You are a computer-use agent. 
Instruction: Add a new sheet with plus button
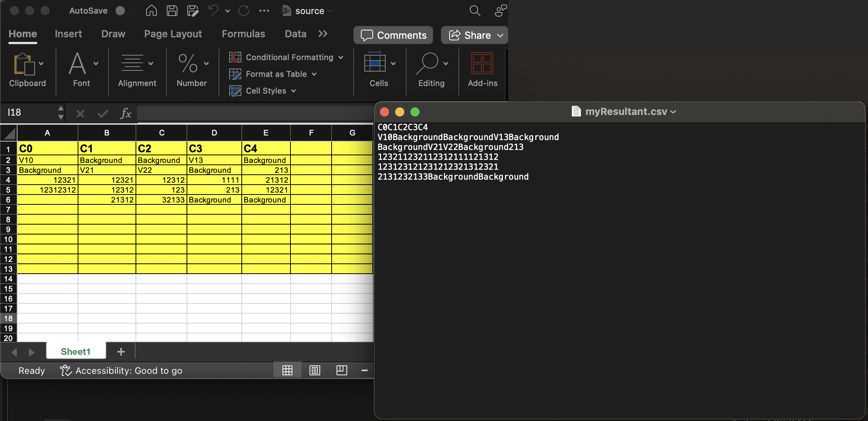coord(121,352)
